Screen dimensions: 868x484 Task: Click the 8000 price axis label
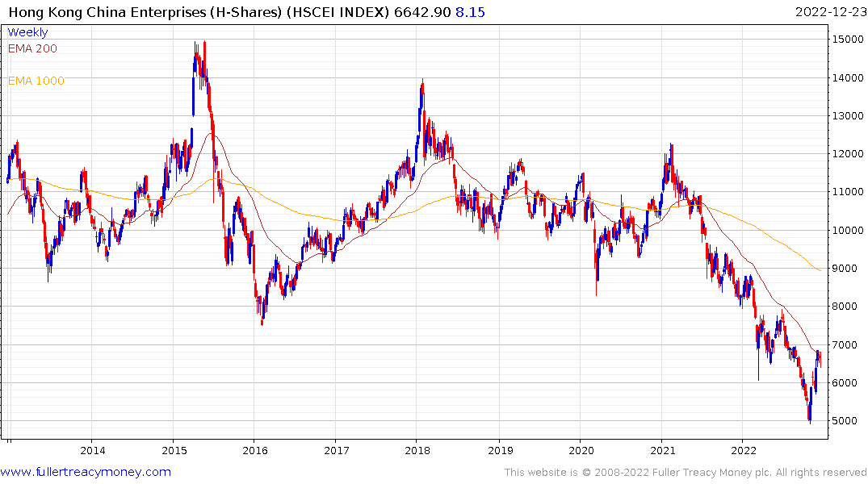coord(845,307)
